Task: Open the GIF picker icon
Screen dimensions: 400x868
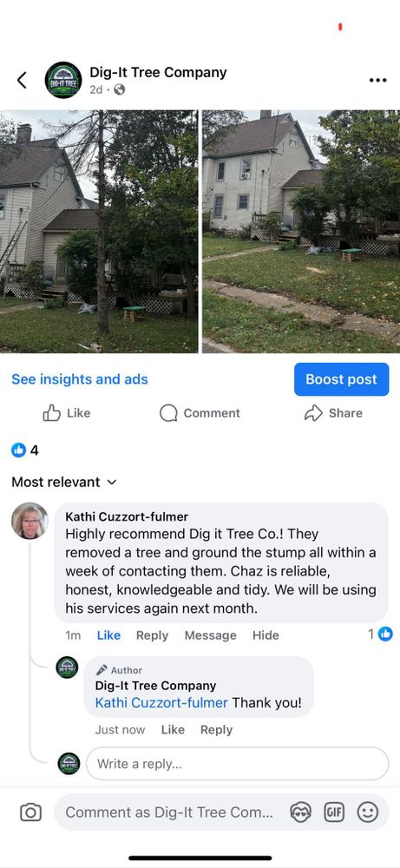Action: tap(333, 812)
